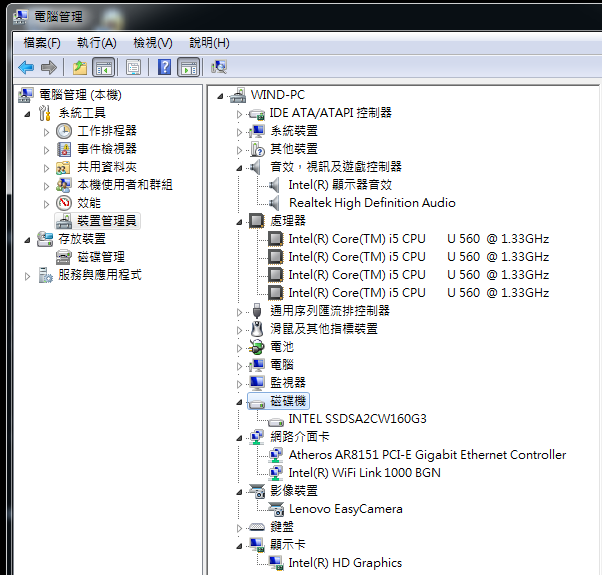Open the 檔案(F) menu
602x575 pixels.
[42, 43]
